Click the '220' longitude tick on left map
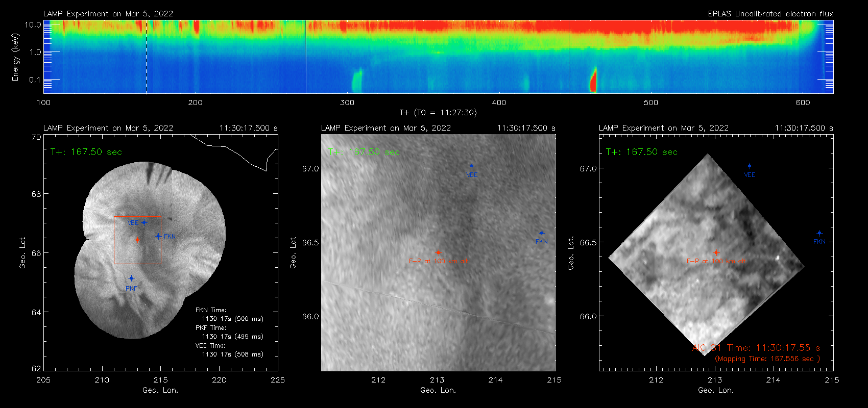The height and width of the screenshot is (408, 868). pyautogui.click(x=219, y=380)
